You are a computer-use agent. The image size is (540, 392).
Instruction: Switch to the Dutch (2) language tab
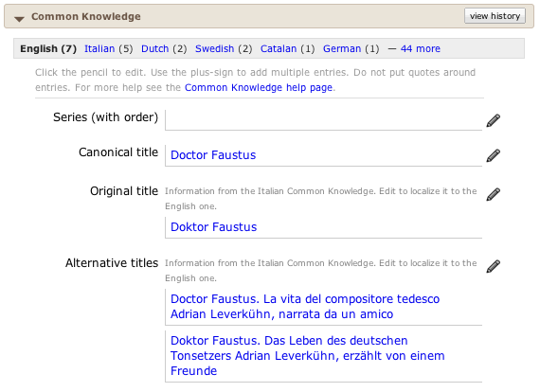click(155, 48)
